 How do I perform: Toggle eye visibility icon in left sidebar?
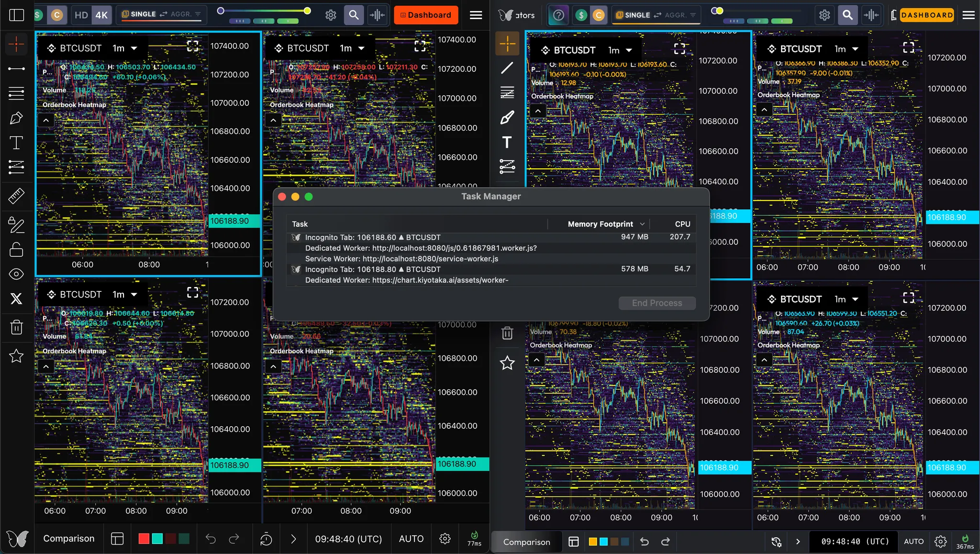pos(16,274)
